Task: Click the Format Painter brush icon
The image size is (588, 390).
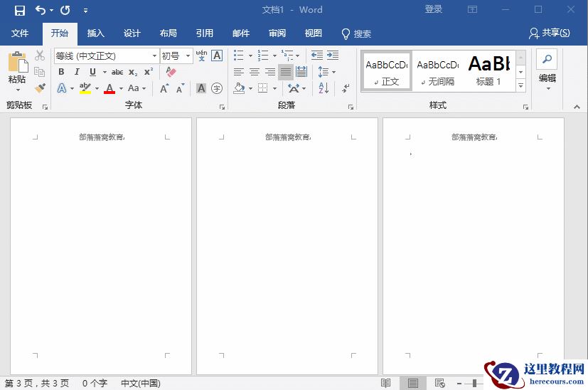Action: tap(40, 88)
